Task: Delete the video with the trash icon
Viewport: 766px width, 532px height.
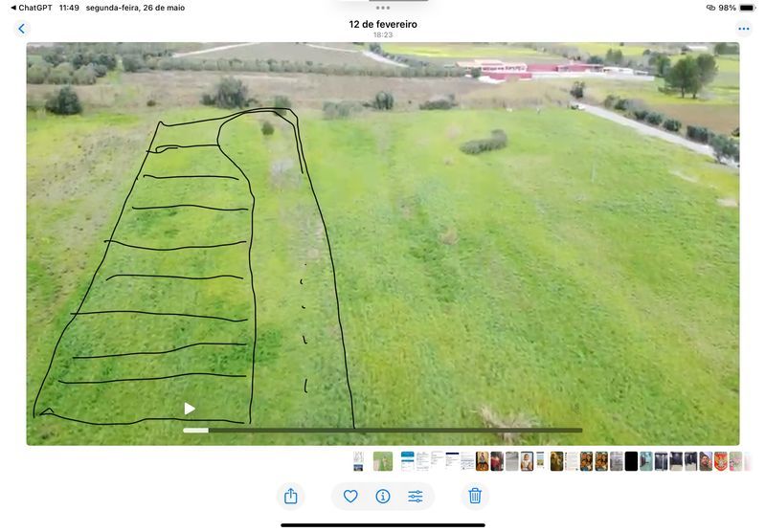Action: coord(475,496)
